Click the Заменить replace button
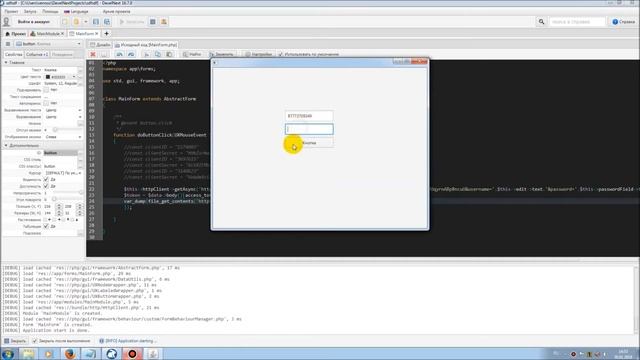The width and height of the screenshot is (640, 360). (221, 54)
